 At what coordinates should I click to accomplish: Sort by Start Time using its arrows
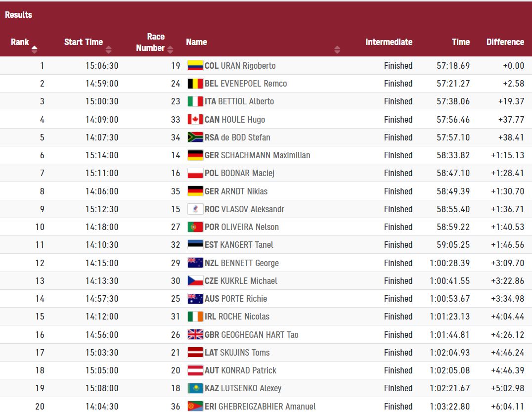(109, 49)
